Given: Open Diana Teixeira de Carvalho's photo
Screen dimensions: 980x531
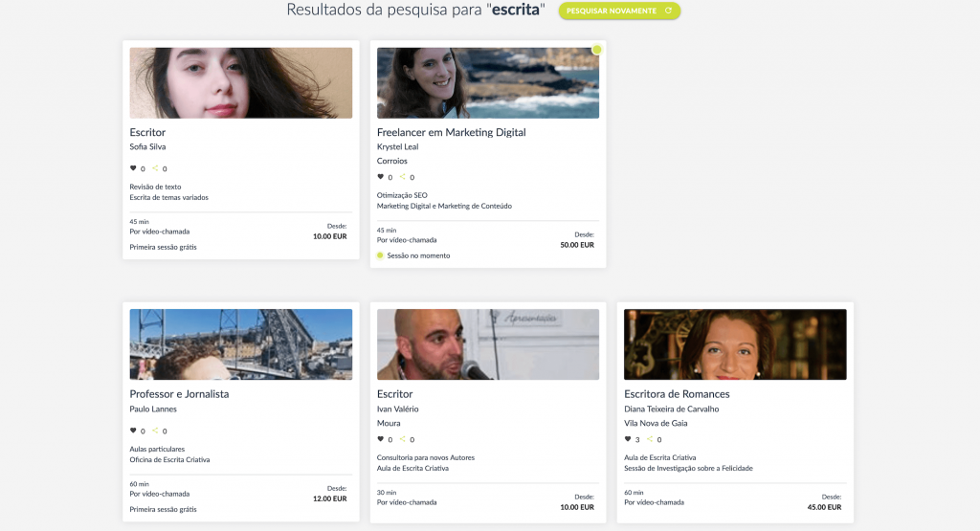Looking at the screenshot, I should pos(735,344).
